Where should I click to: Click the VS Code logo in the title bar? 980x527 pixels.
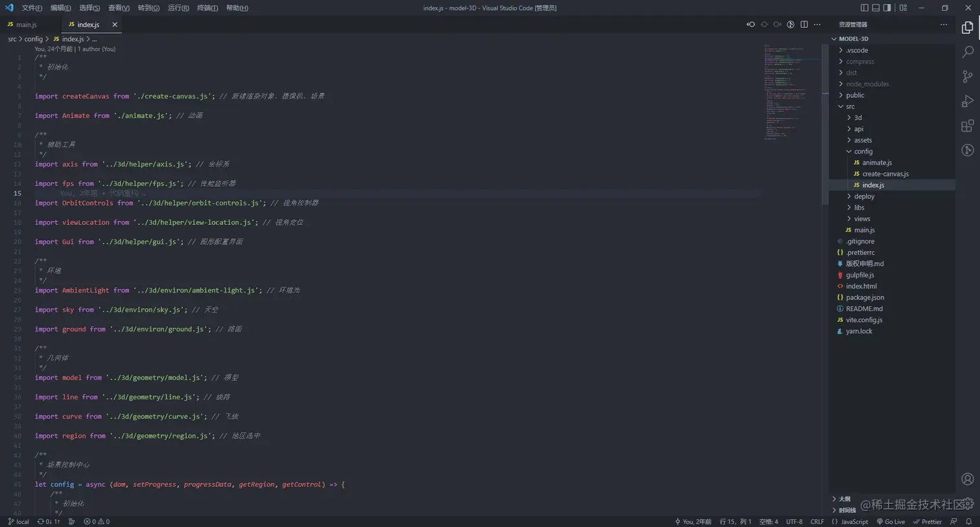9,8
